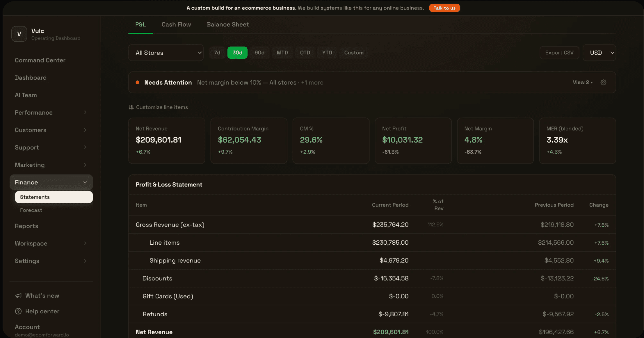The image size is (644, 338).
Task: Collapse the Finance section chevron
Action: [x=85, y=182]
